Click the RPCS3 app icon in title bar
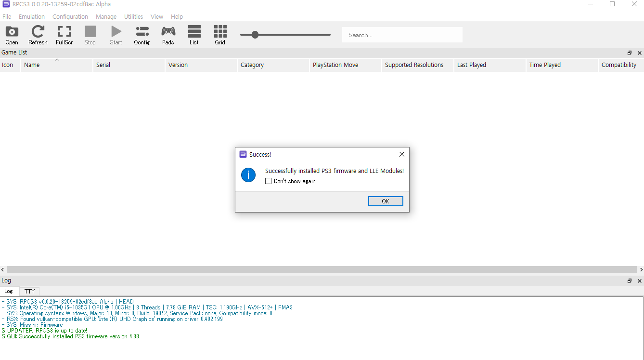644x360 pixels. [x=6, y=4]
